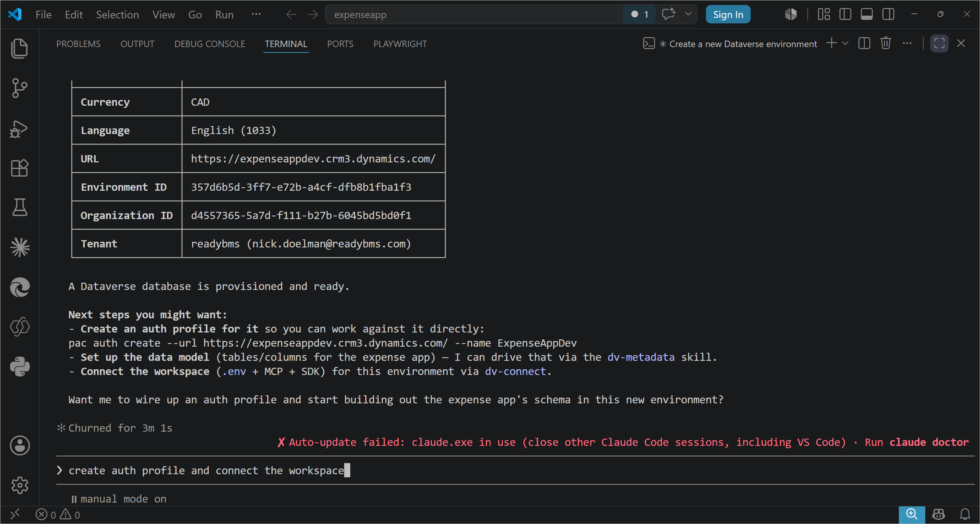Close the panel with the X
Screen dimensions: 980x524
pyautogui.click(x=960, y=43)
